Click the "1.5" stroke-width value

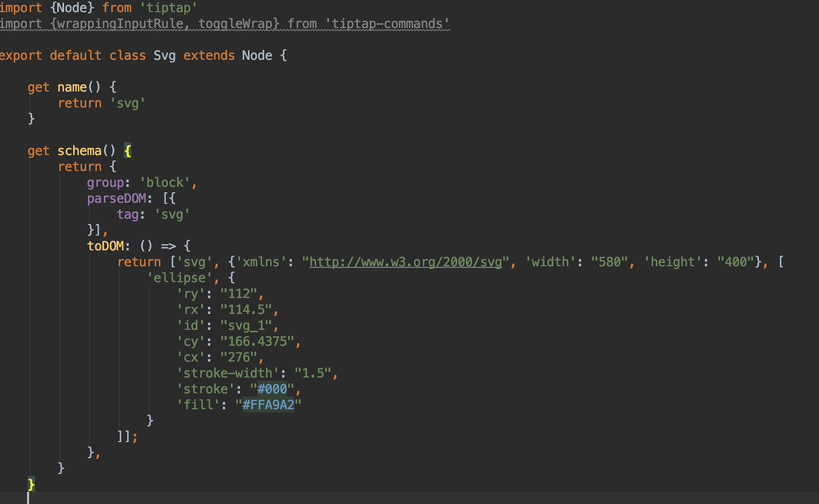313,373
